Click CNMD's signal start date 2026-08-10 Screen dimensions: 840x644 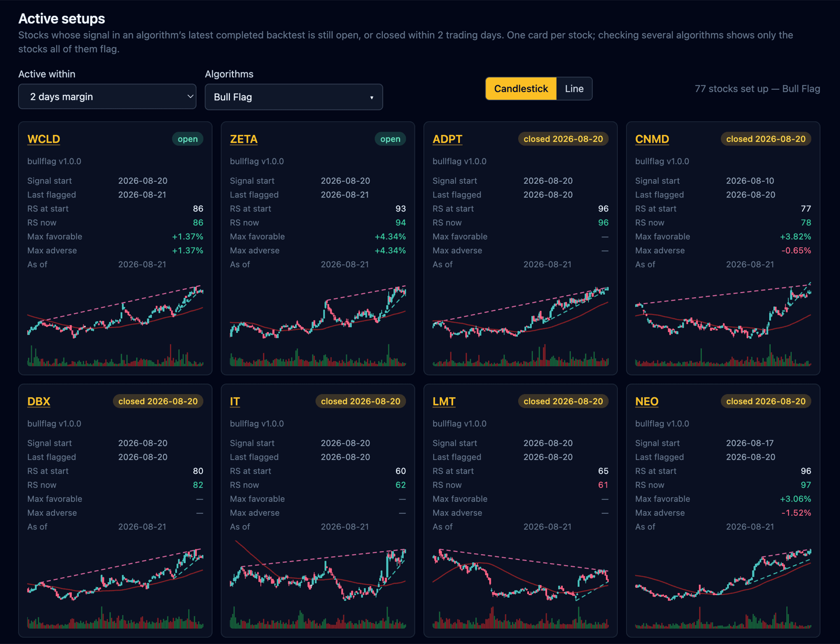750,181
